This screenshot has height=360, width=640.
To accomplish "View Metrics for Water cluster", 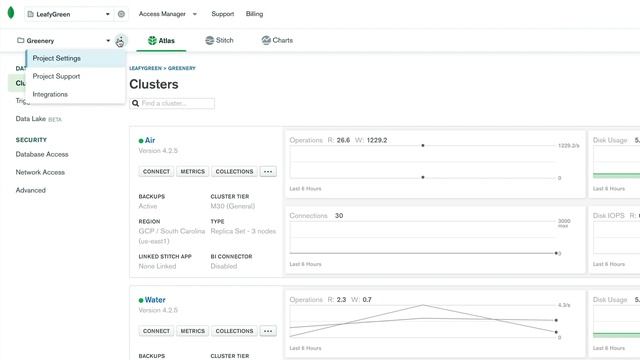I will pyautogui.click(x=192, y=331).
